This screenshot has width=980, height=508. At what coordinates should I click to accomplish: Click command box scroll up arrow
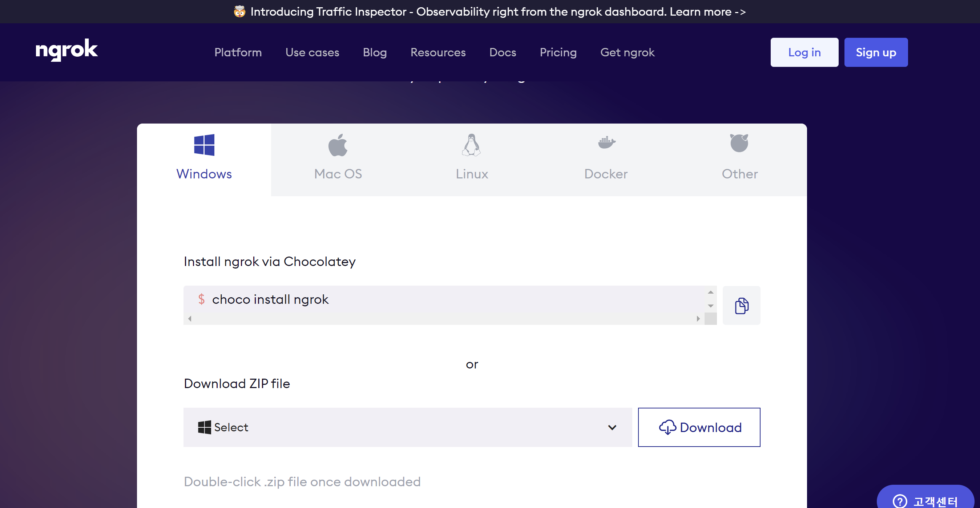click(710, 292)
